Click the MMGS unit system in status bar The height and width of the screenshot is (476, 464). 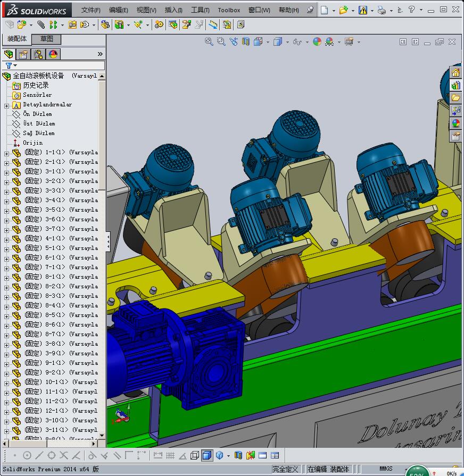pos(386,469)
